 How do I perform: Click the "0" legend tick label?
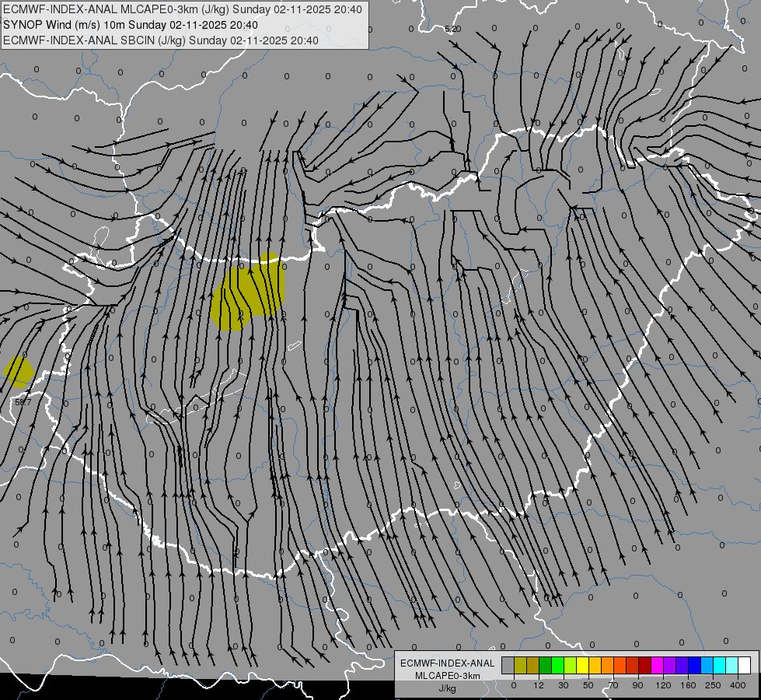point(514,685)
